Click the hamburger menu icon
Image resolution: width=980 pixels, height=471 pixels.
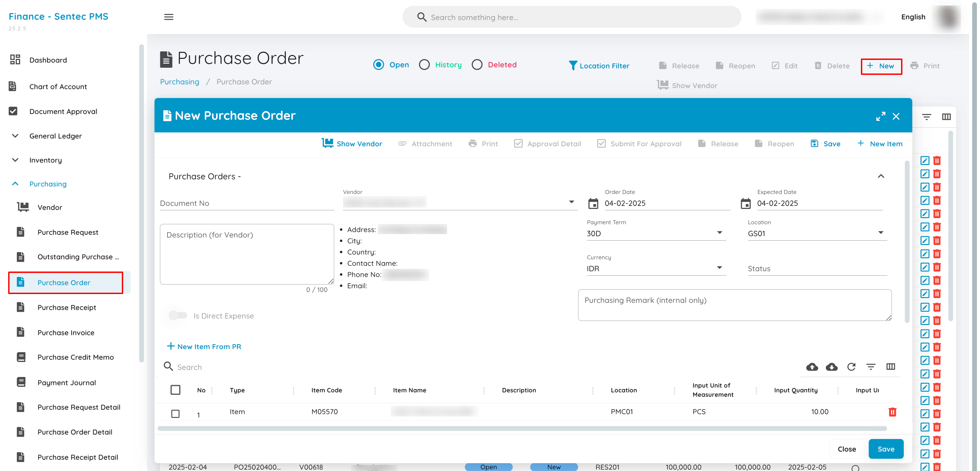pyautogui.click(x=168, y=17)
